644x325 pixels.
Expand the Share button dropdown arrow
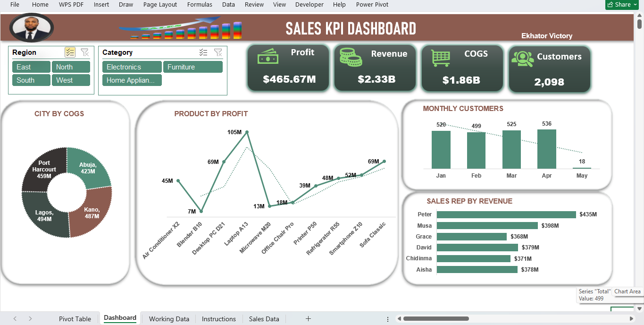pyautogui.click(x=636, y=4)
